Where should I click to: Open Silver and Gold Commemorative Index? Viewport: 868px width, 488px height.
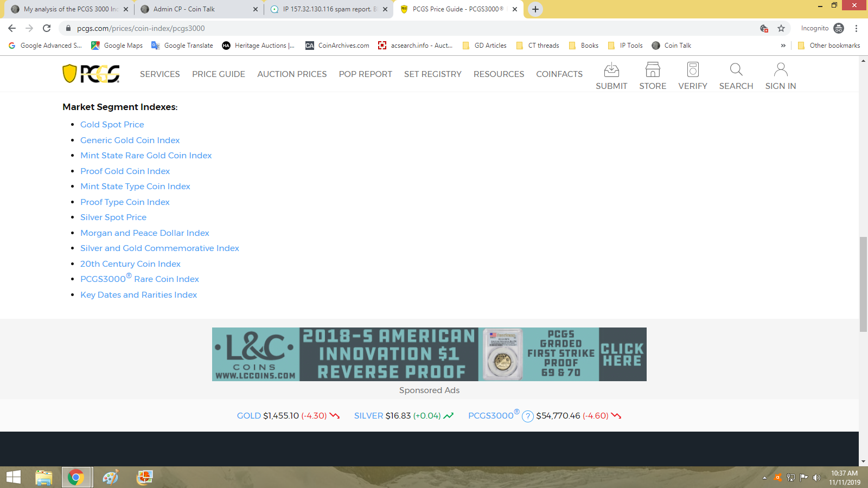[x=159, y=248]
